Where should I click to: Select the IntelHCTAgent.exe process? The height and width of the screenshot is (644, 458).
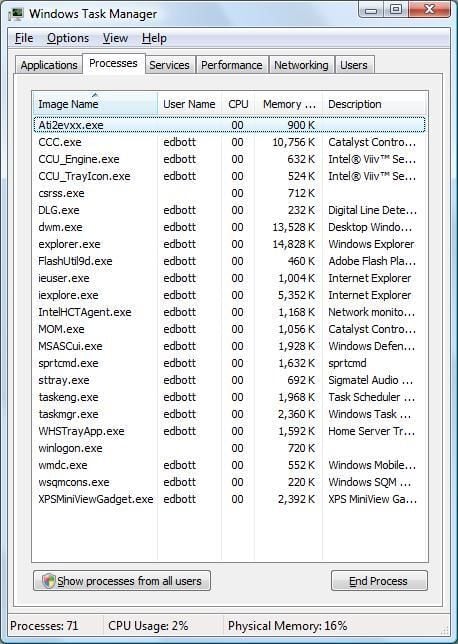click(x=229, y=312)
